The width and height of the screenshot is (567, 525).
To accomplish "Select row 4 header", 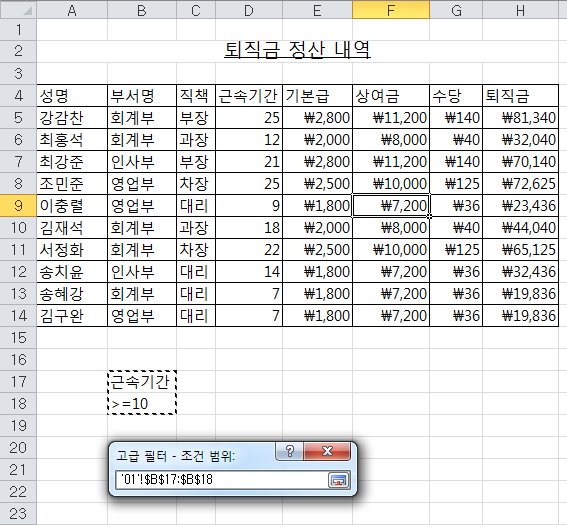I will coord(18,95).
